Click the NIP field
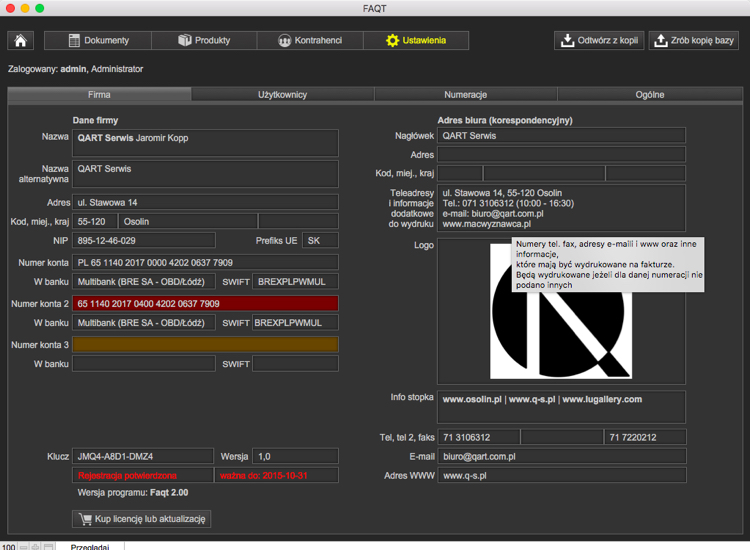Screen dimensions: 750x550 pos(143,241)
